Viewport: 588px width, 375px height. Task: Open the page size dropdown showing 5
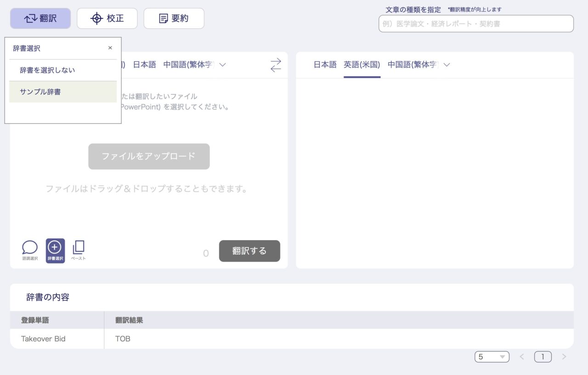(492, 356)
